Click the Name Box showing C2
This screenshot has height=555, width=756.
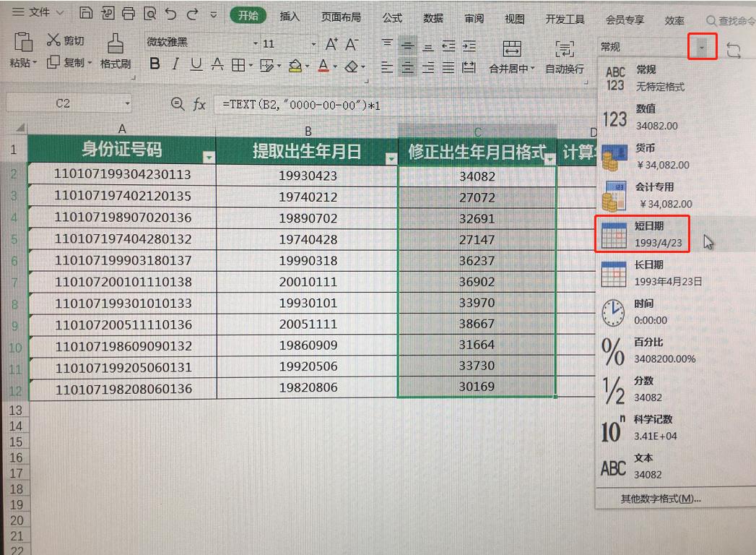coord(61,103)
